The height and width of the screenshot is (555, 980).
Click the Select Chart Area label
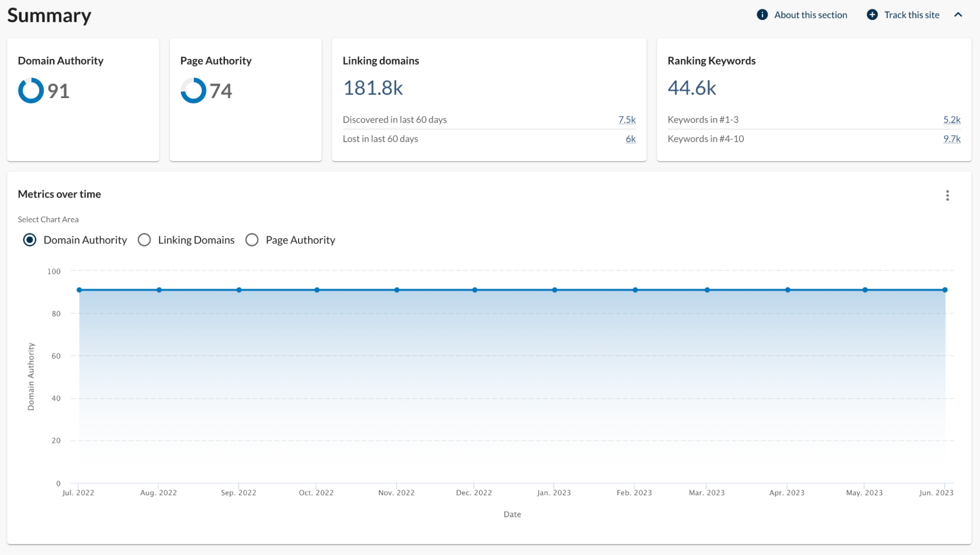click(48, 219)
